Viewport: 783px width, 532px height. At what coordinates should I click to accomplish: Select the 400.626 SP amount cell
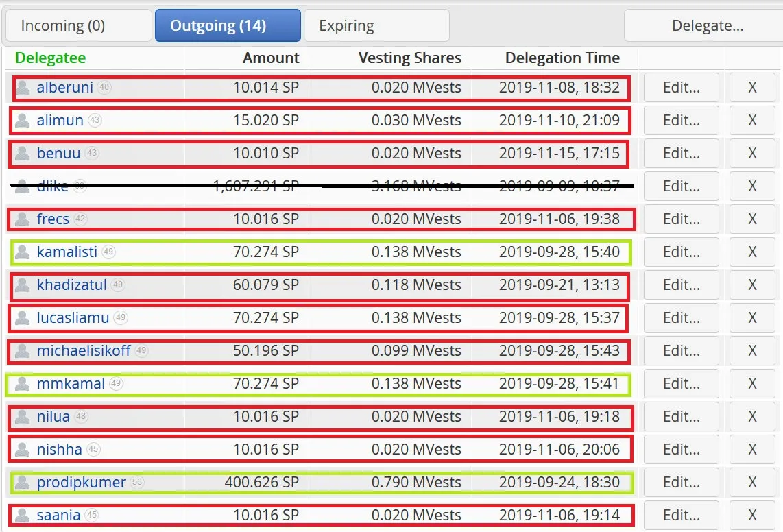tap(262, 483)
